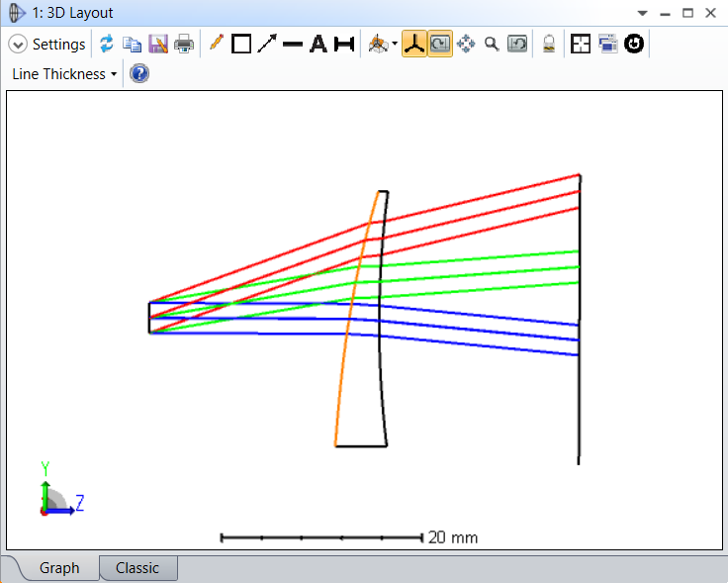
Task: Click the Refresh update icon
Action: (x=107, y=45)
